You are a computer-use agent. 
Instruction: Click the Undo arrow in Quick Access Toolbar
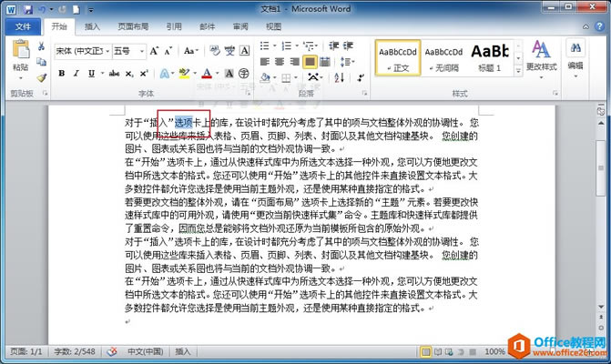tap(42, 9)
